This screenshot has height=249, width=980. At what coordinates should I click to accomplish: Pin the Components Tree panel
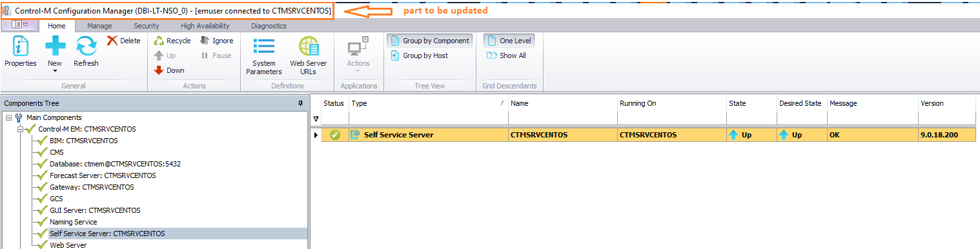pos(300,103)
